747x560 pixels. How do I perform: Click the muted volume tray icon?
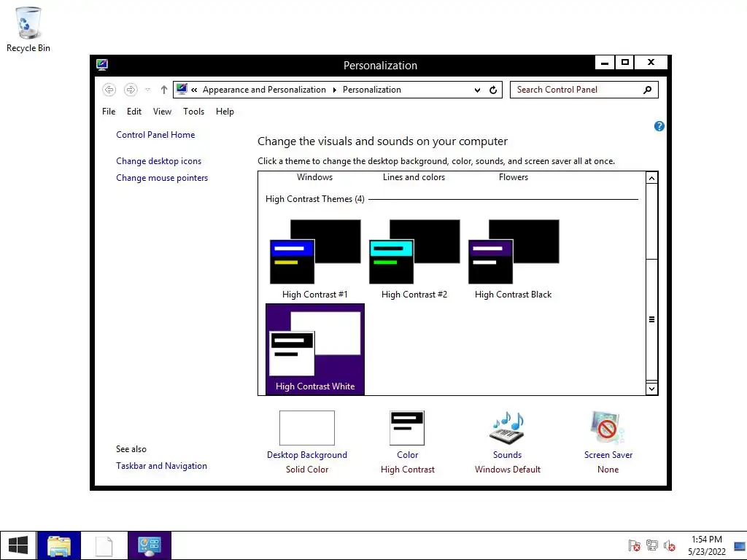pos(670,545)
